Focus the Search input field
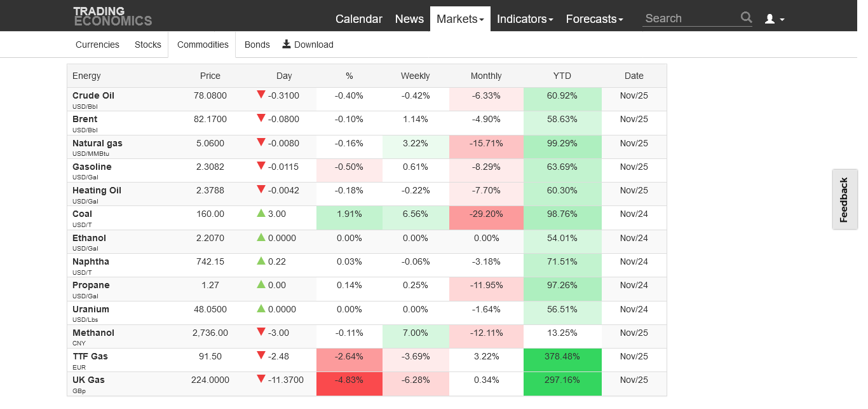This screenshot has width=868, height=409. coord(691,18)
